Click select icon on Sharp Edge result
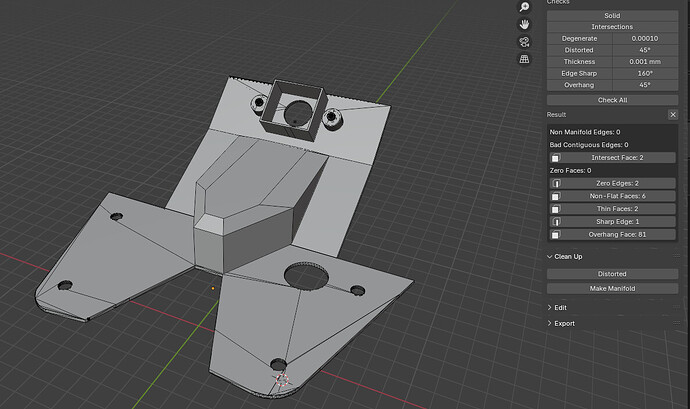 click(x=556, y=221)
